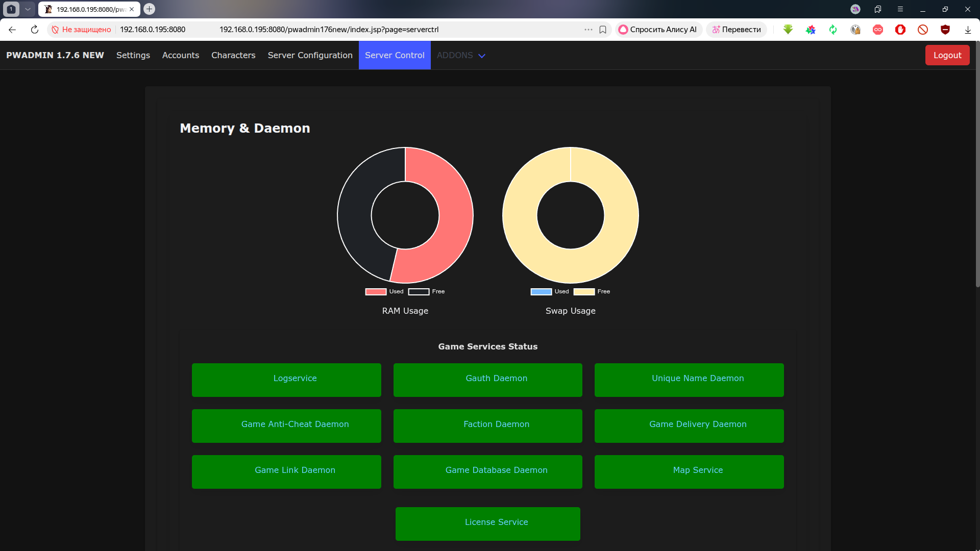This screenshot has height=551, width=980.
Task: Click the red Logout button
Action: [x=947, y=55]
